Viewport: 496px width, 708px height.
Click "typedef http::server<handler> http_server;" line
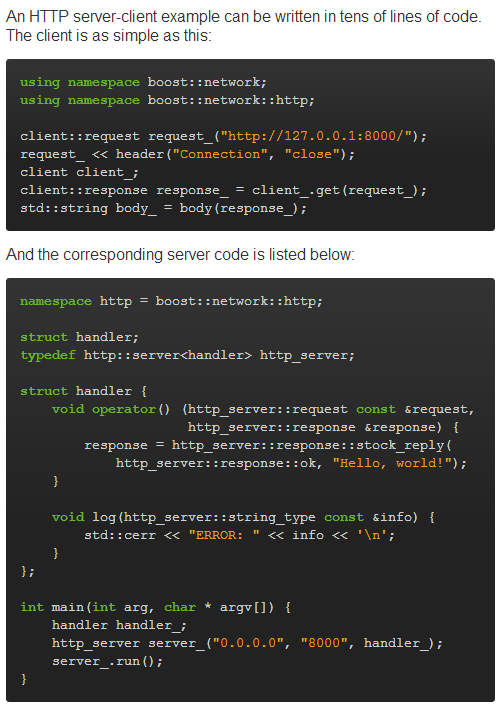coord(187,355)
